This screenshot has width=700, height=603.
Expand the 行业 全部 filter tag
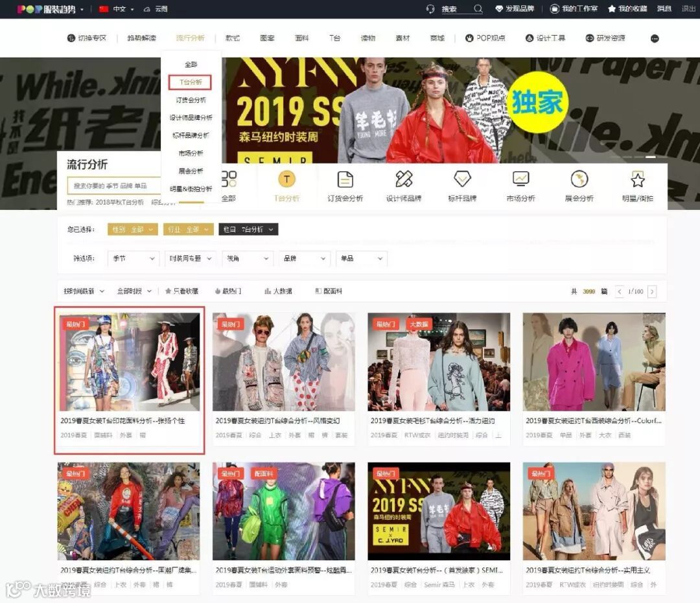point(189,229)
